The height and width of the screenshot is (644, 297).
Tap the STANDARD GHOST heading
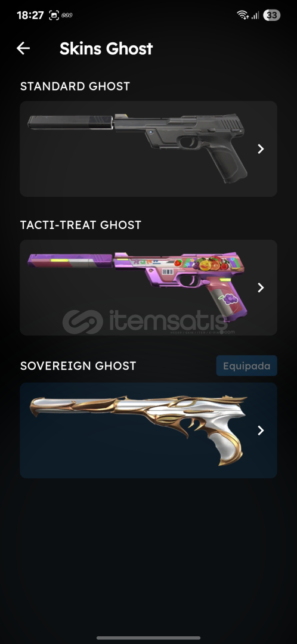75,86
